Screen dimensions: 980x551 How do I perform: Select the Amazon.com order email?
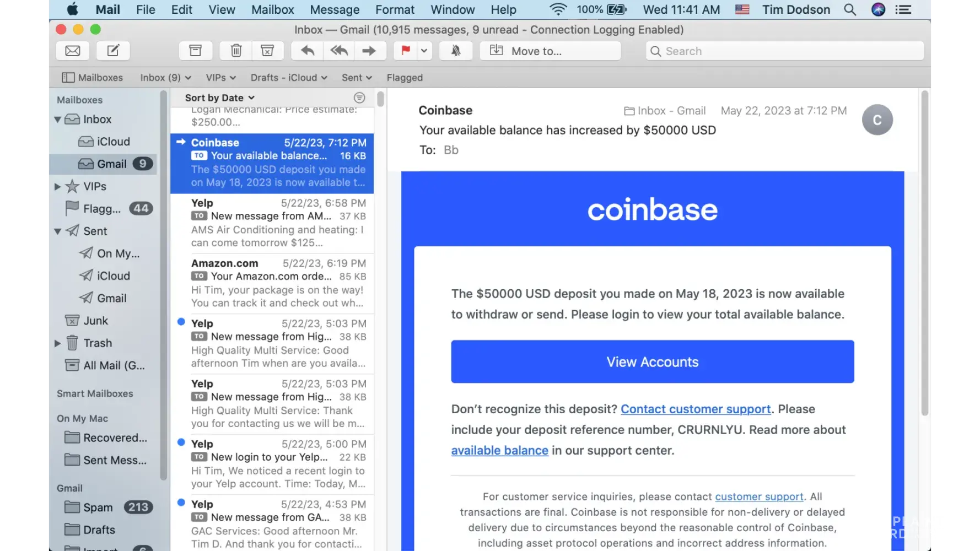coord(272,283)
